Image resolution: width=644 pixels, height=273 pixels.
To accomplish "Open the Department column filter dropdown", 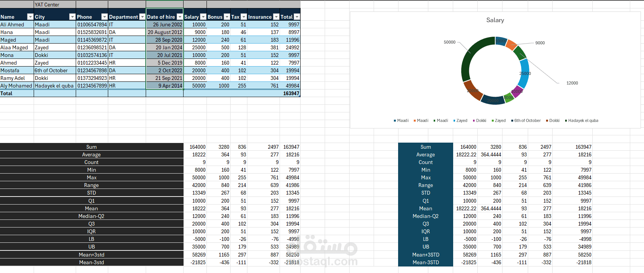I will click(142, 17).
